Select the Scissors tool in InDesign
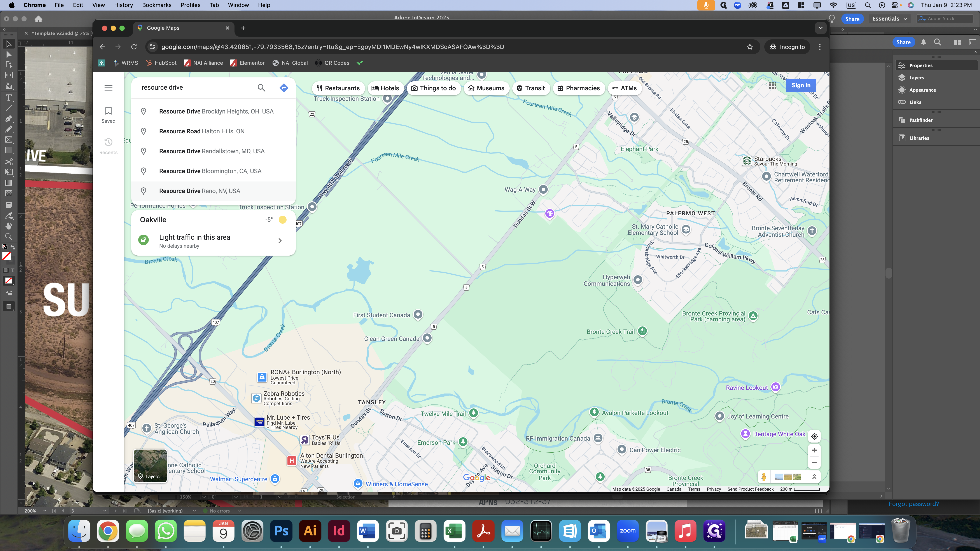The image size is (980, 551). (x=8, y=162)
